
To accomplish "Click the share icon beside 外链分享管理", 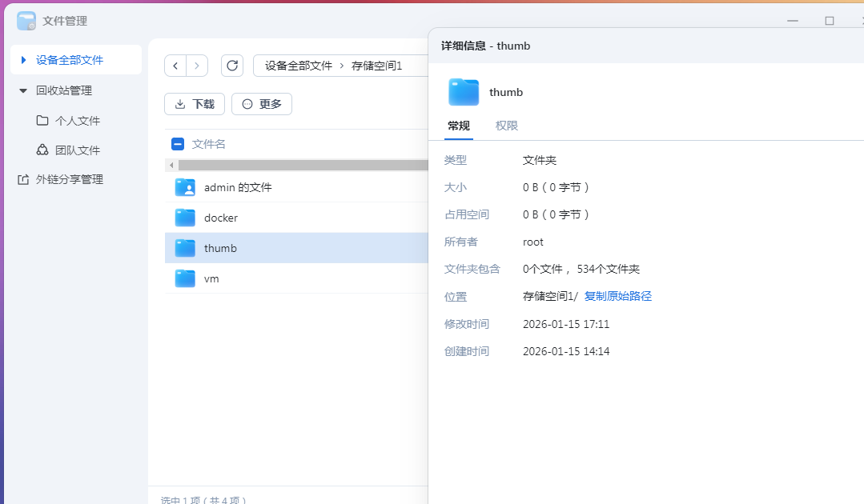I will coord(25,179).
